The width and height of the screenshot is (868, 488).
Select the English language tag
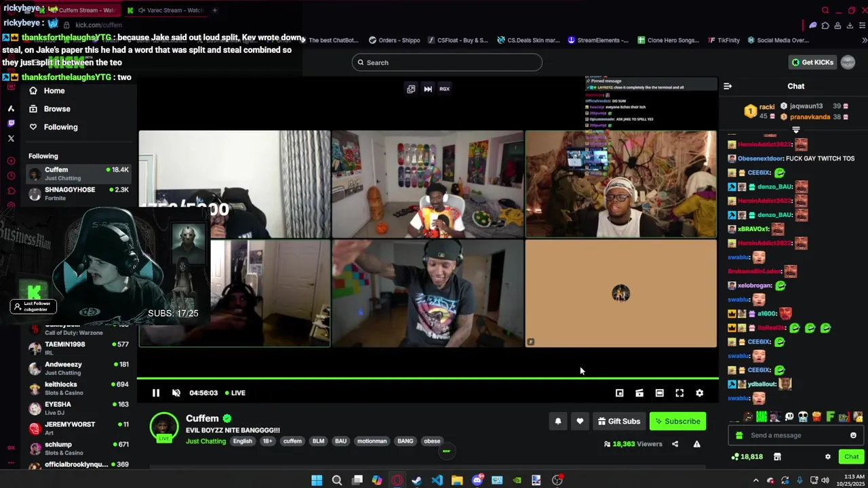242,441
